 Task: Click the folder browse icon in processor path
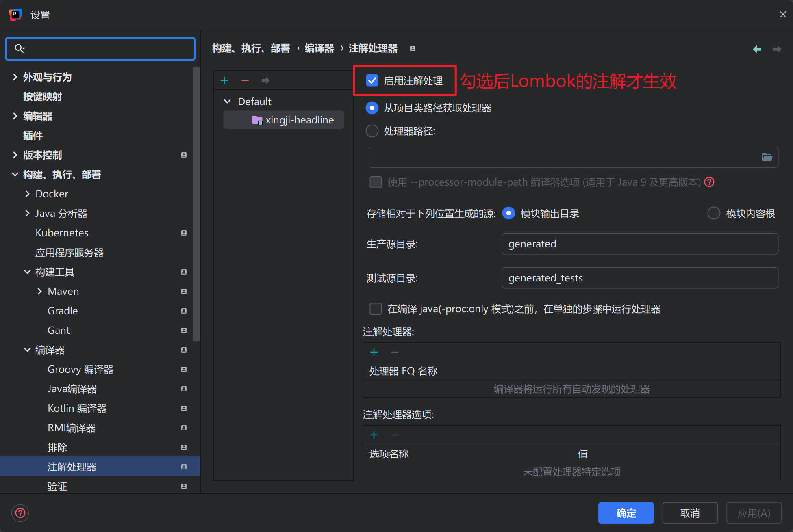tap(767, 157)
